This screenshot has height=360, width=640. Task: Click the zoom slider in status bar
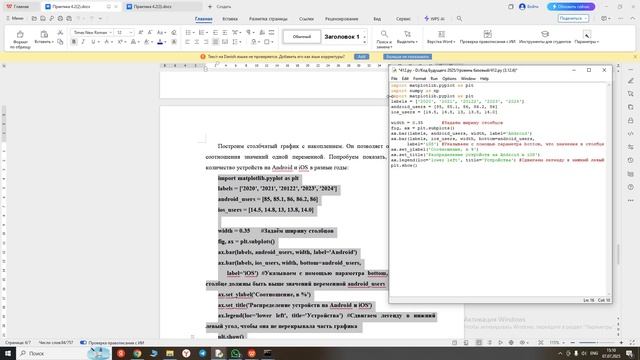point(596,343)
